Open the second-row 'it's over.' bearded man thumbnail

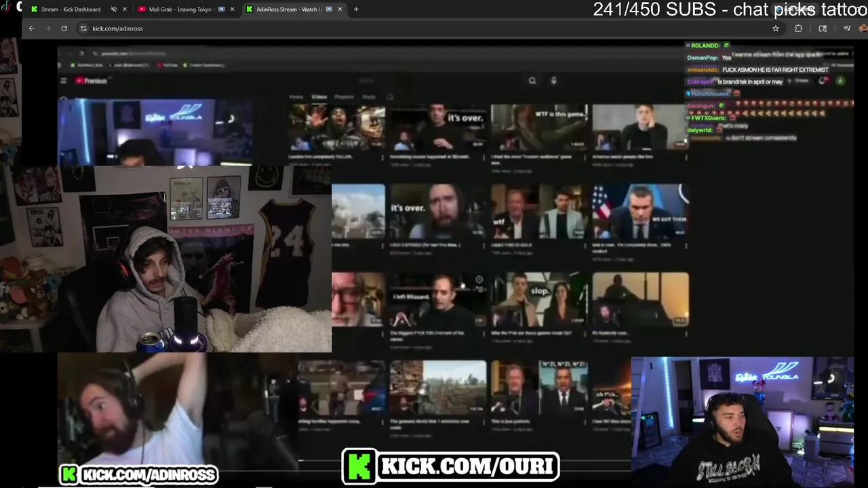point(438,211)
